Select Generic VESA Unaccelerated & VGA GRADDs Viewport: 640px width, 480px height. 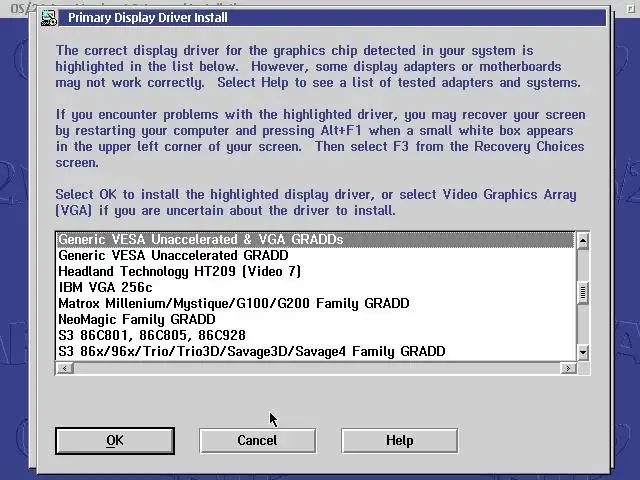point(316,240)
